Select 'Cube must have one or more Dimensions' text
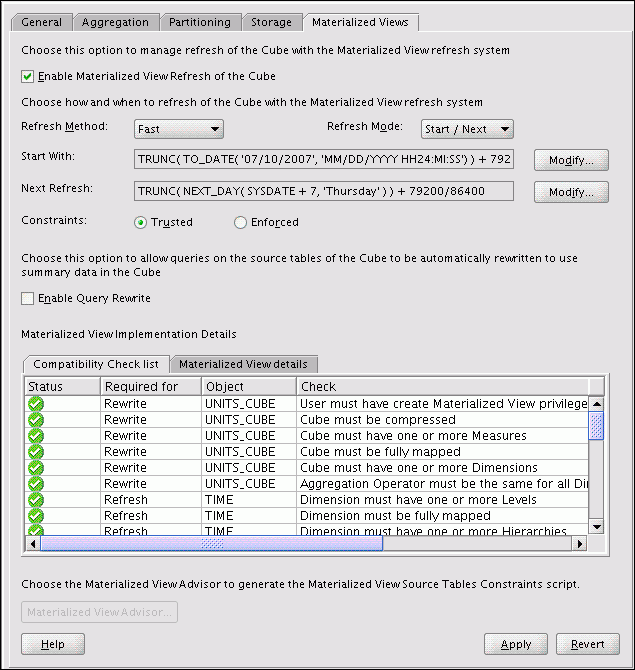This screenshot has height=670, width=635. pos(419,468)
